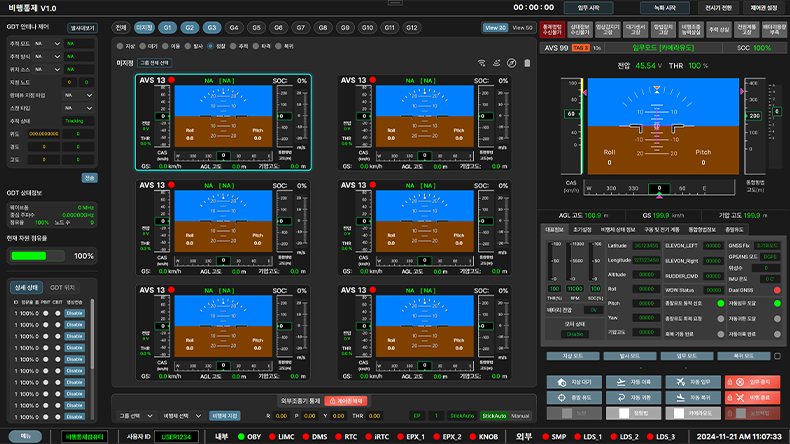Select the first status filter radio button
The height and width of the screenshot is (444, 790).
(120, 46)
